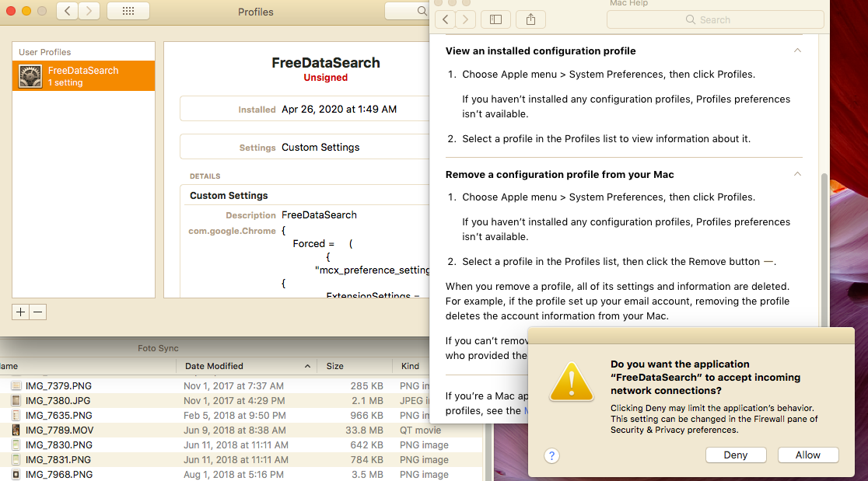Screen dimensions: 868x481
Task: Go back in the Profiles window
Action: pyautogui.click(x=67, y=11)
